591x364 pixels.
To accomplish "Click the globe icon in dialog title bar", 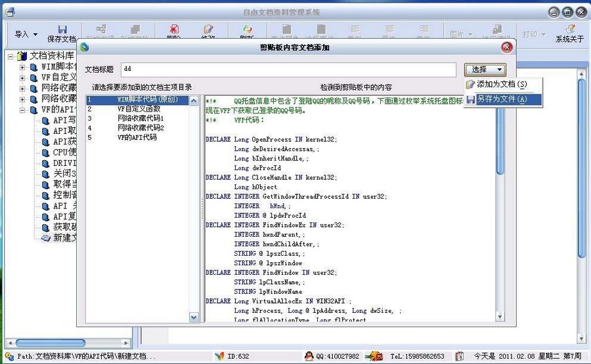I will pos(85,47).
